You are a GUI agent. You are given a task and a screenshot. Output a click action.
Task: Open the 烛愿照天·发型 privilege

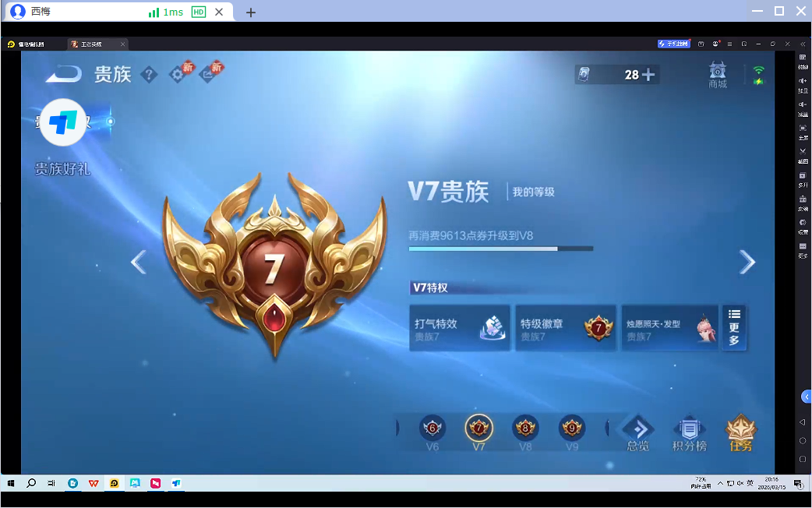[666, 327]
